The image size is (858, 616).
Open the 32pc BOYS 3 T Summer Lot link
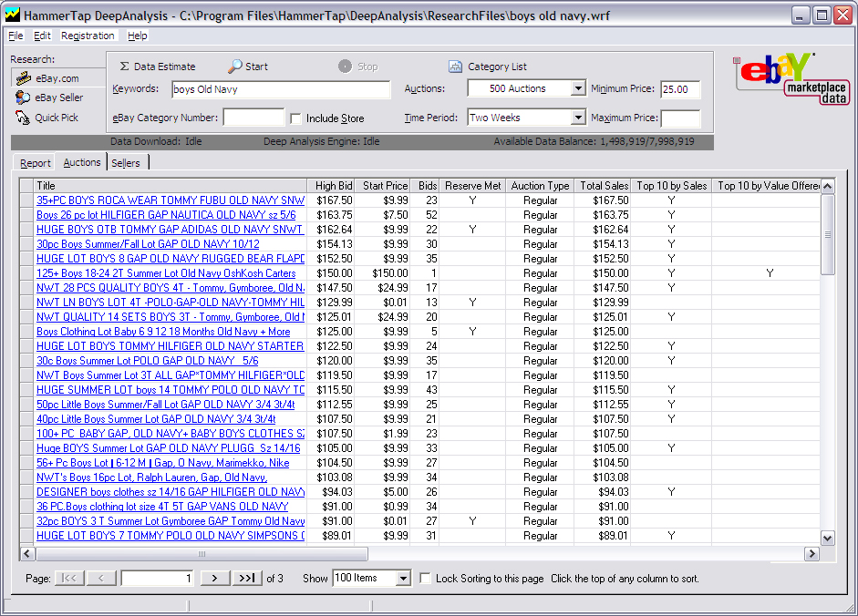click(171, 521)
